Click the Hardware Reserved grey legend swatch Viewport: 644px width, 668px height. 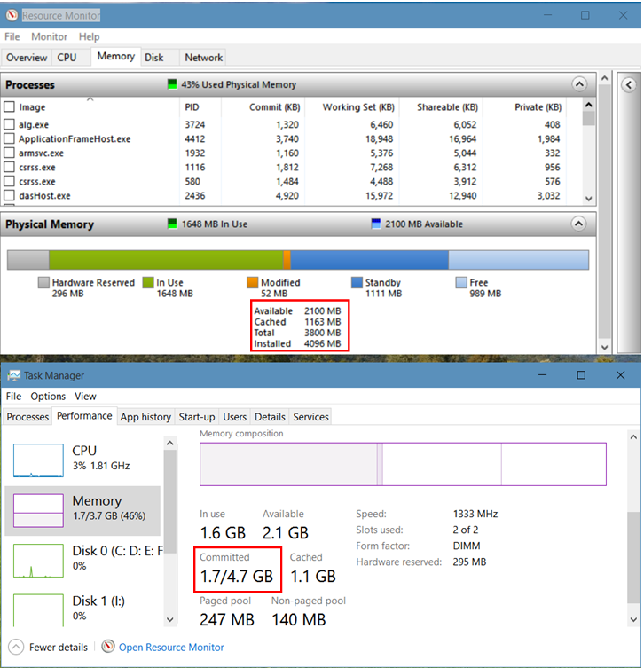(43, 282)
